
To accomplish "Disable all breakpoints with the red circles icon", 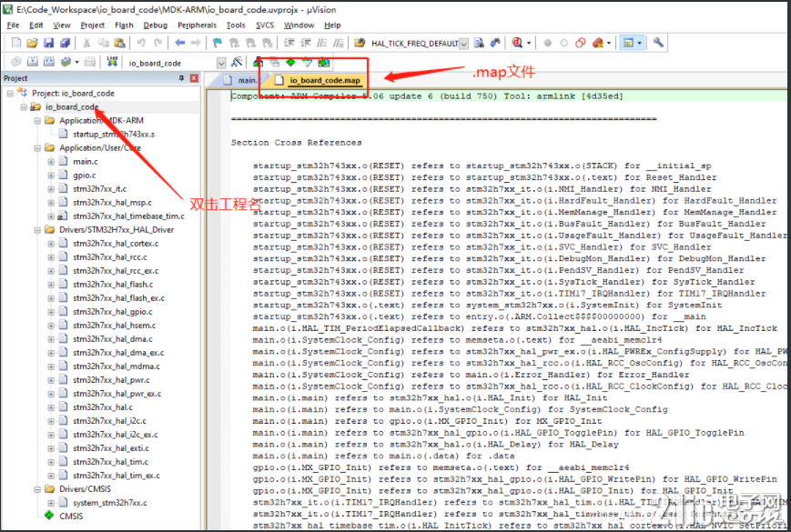I will pyautogui.click(x=581, y=44).
